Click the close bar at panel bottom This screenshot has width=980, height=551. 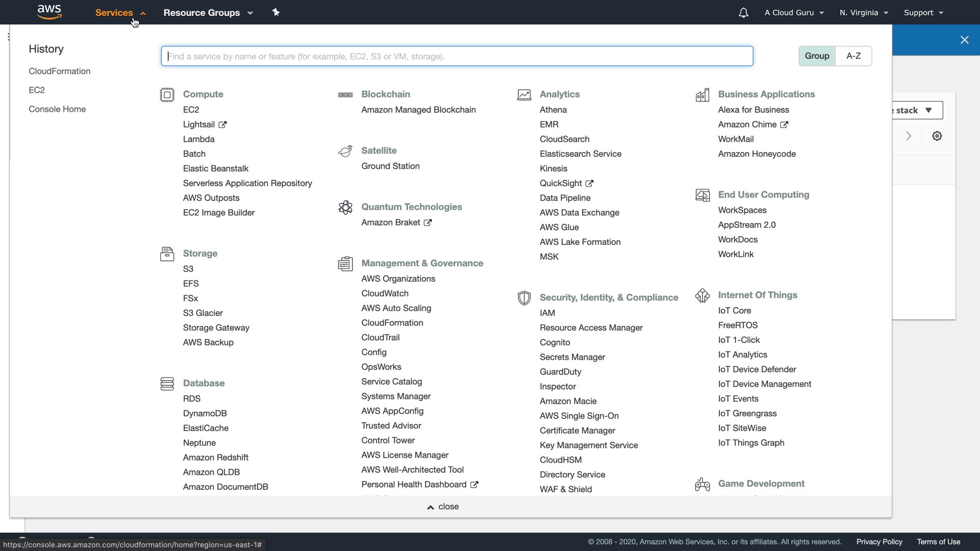tap(443, 507)
